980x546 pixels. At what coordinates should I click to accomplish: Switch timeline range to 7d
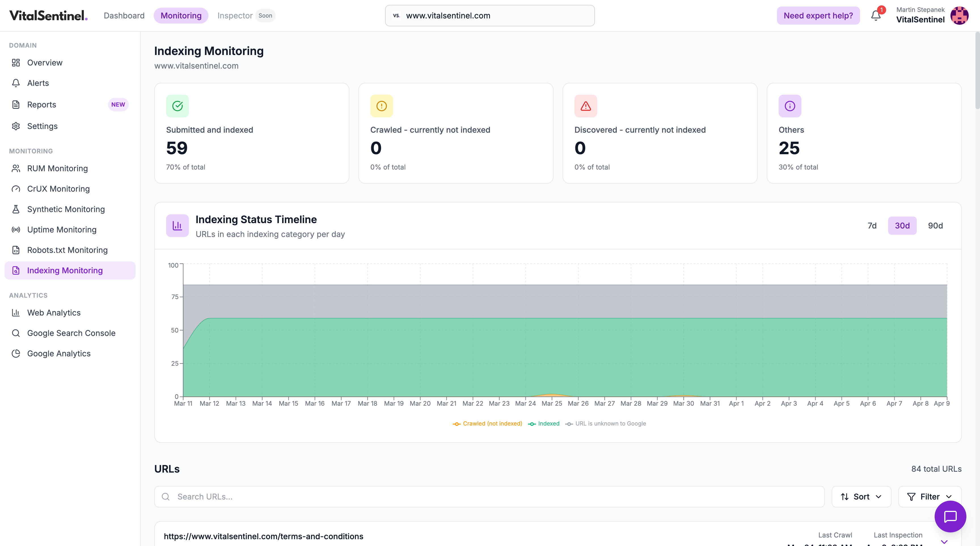(x=872, y=225)
